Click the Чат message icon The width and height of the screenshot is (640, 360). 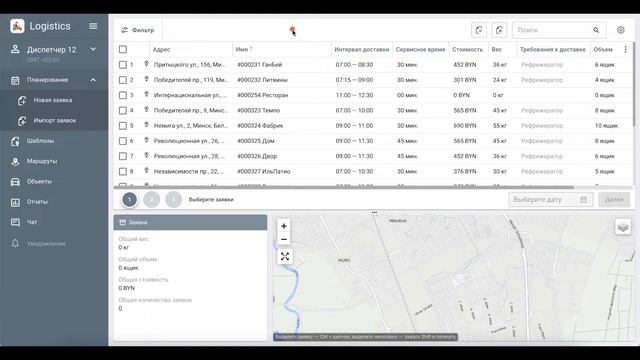[15, 222]
